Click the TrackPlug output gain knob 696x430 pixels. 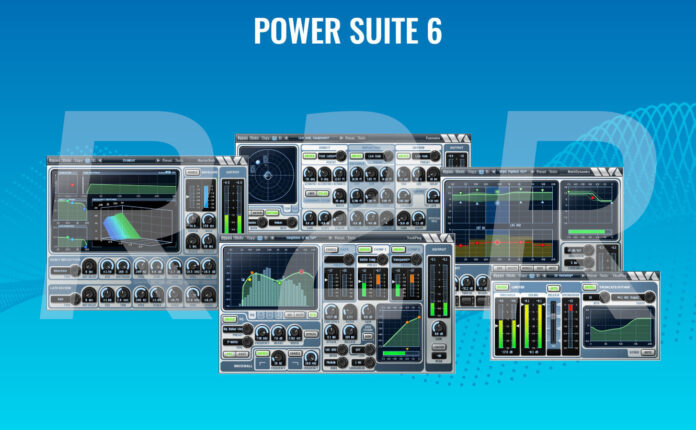click(x=439, y=329)
